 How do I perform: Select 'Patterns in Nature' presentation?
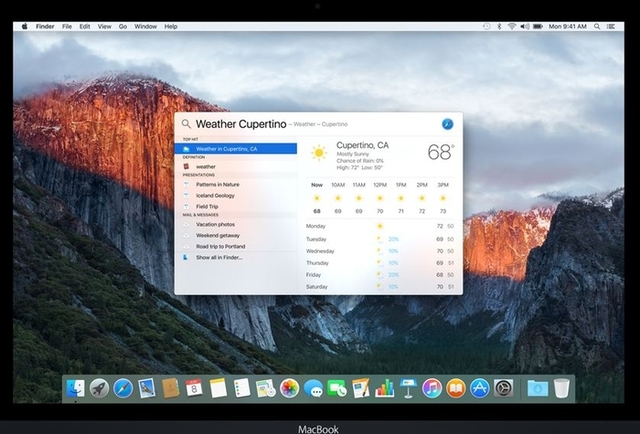236,185
